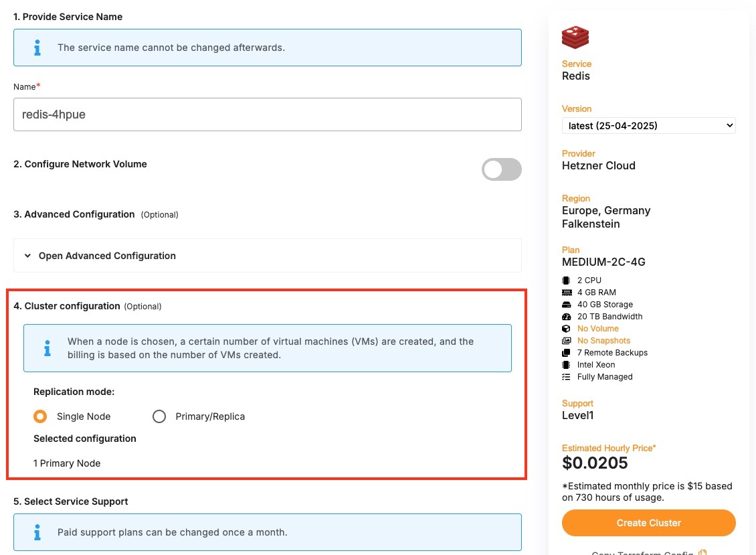Click the bandwidth gauge icon

point(566,317)
